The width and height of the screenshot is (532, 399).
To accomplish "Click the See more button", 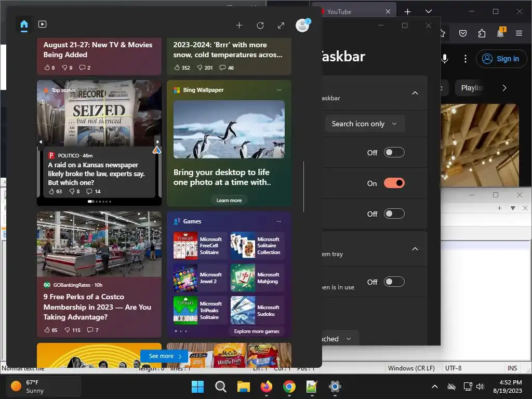I will pos(164,356).
